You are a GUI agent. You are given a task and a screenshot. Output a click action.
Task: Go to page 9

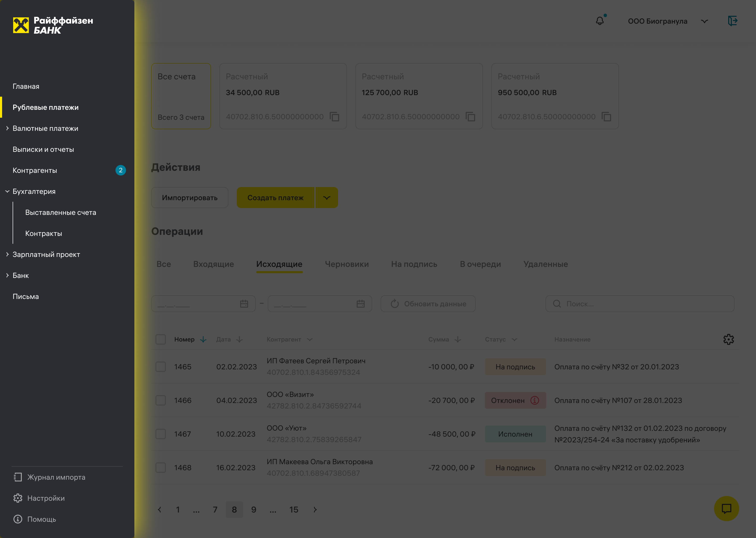[254, 510]
